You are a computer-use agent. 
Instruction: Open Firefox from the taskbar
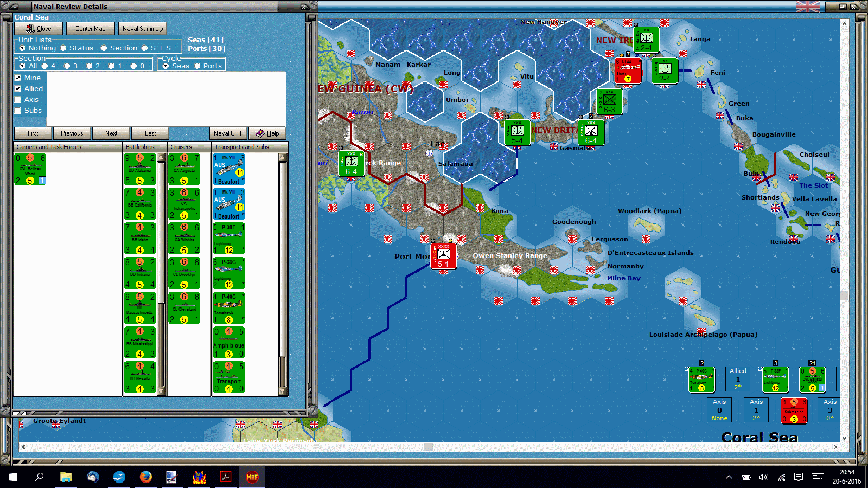[145, 477]
